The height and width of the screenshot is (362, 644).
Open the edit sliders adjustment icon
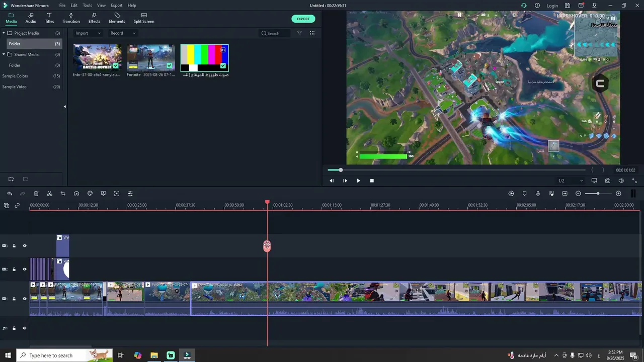click(130, 194)
